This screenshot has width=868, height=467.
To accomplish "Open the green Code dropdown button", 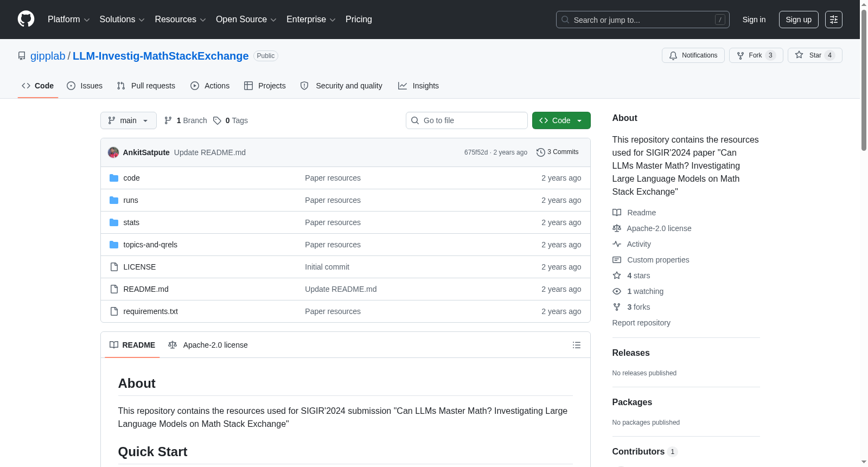I will pos(561,120).
